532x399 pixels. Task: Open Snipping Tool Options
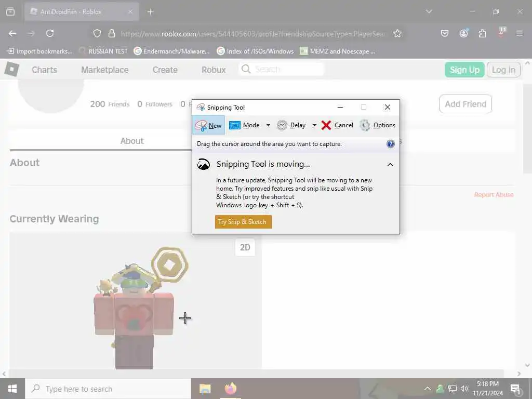(377, 125)
